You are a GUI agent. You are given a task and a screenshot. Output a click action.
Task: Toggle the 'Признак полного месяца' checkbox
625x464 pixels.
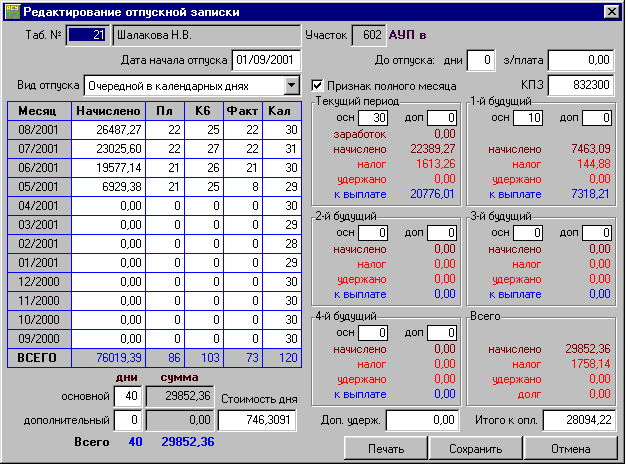[x=319, y=86]
